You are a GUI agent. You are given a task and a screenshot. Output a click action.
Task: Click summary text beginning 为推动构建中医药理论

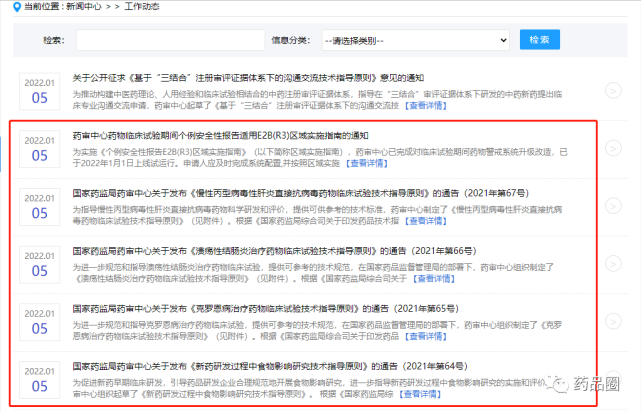(x=317, y=100)
